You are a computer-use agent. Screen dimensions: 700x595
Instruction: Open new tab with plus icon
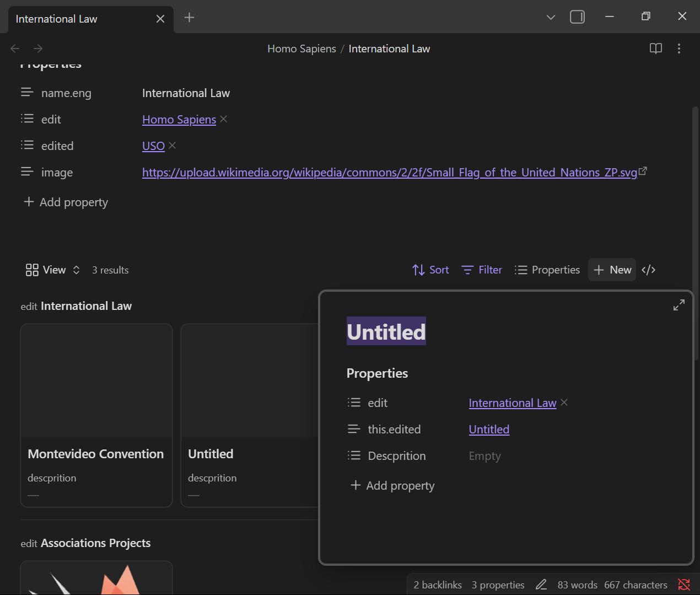[189, 18]
